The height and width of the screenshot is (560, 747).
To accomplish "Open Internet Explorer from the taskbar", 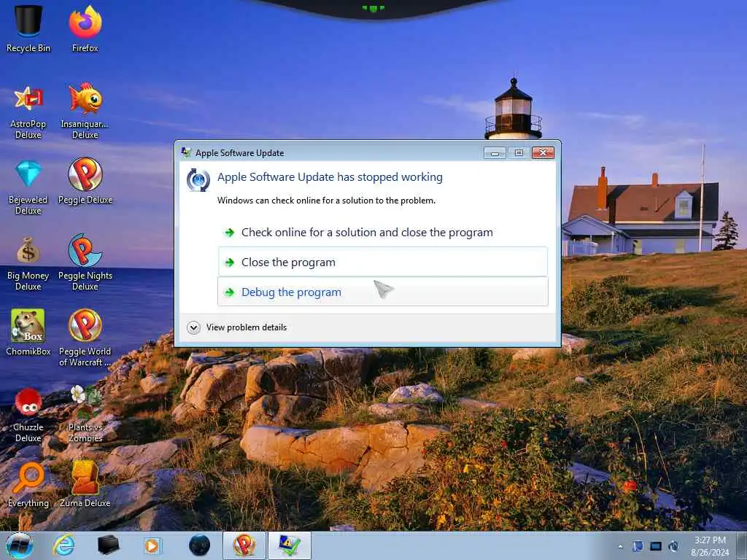I will click(64, 545).
